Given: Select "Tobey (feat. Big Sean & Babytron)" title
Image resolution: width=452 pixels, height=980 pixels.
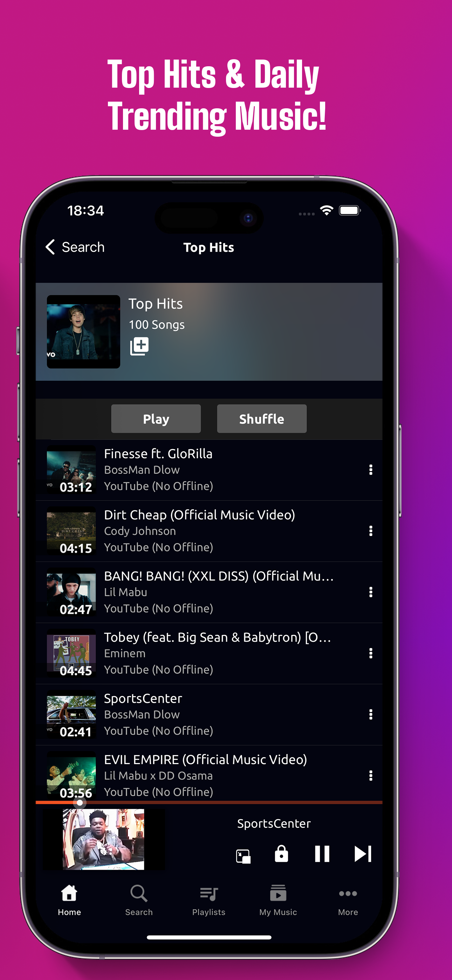Looking at the screenshot, I should coord(217,638).
